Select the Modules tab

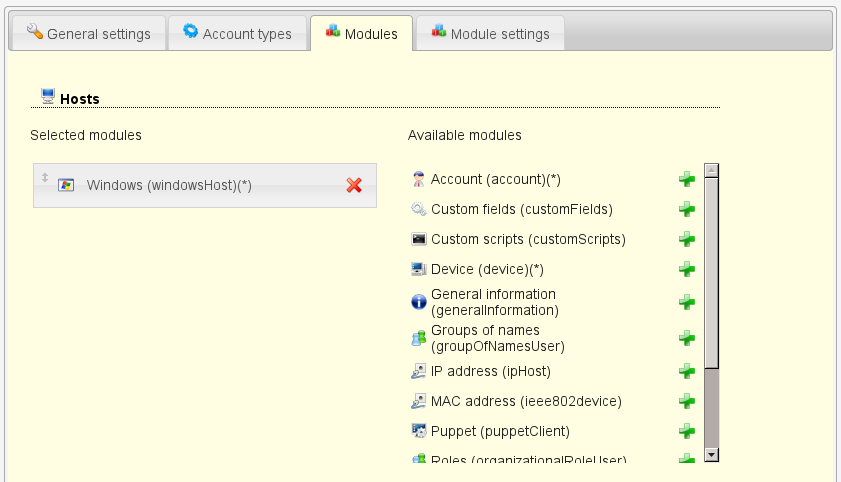pyautogui.click(x=360, y=33)
